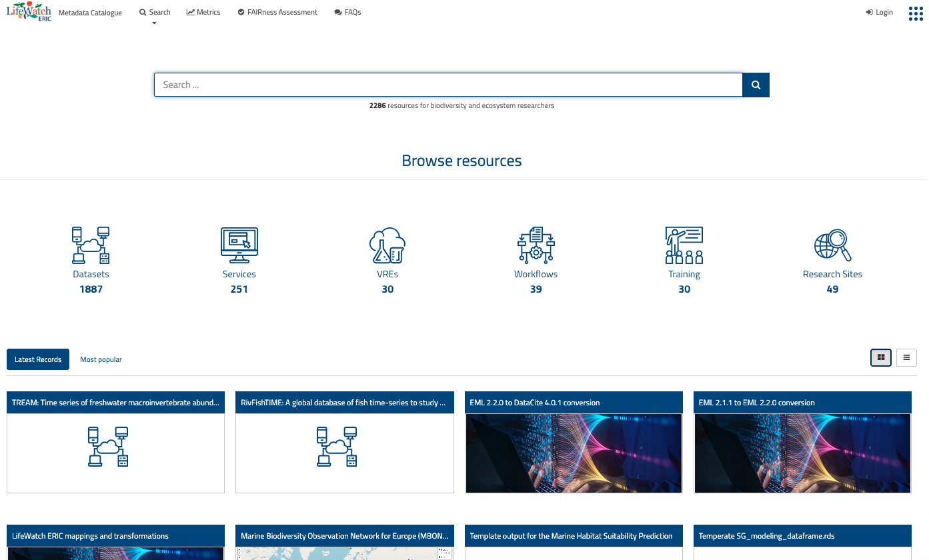The height and width of the screenshot is (560, 929).
Task: Open the Metrics menu item
Action: [x=203, y=12]
